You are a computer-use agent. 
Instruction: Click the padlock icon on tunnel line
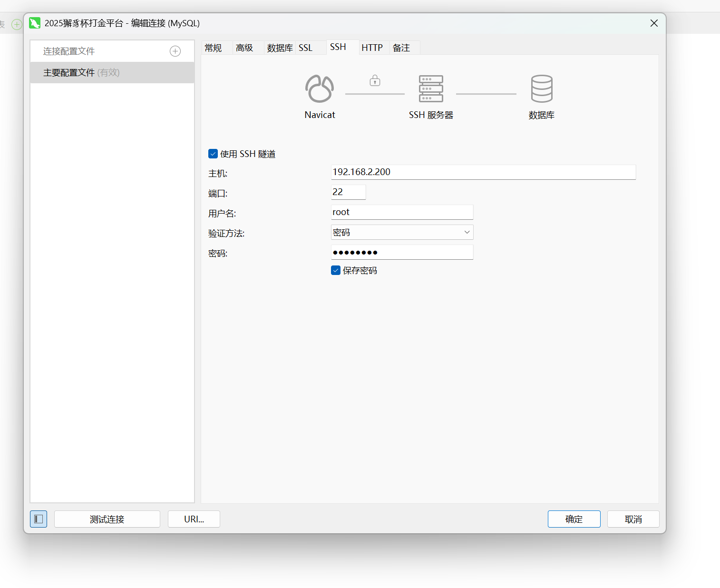tap(375, 80)
